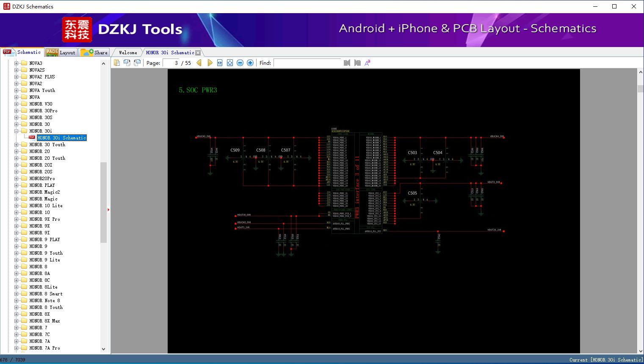Close the HONOR 30i Schematic tab
Viewport: 644px width, 364px height.
(x=198, y=53)
